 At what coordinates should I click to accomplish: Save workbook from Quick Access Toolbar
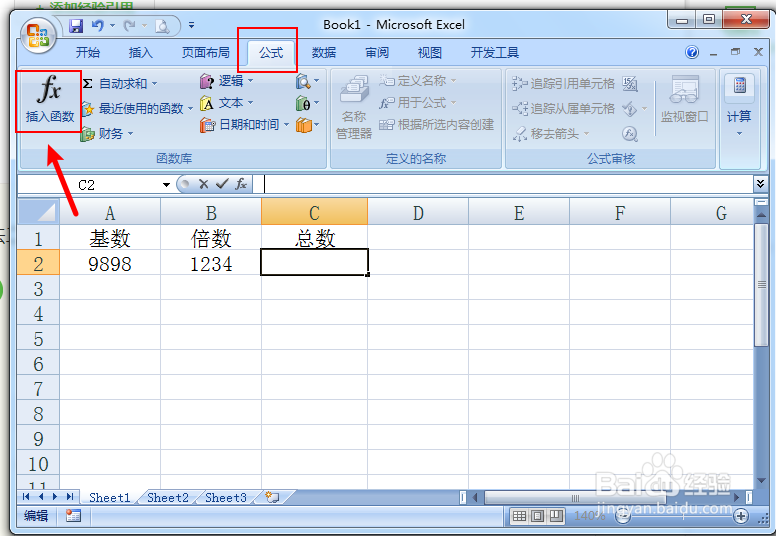click(x=76, y=26)
